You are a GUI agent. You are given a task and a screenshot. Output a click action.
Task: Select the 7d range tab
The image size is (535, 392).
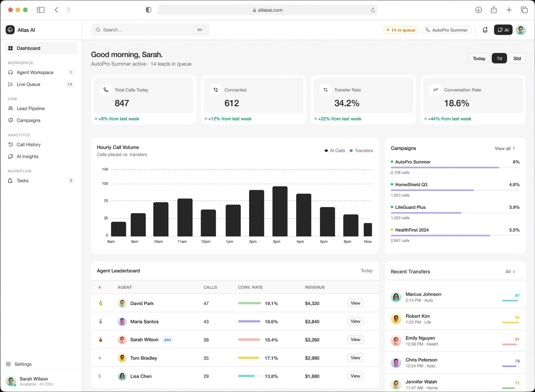(x=499, y=58)
